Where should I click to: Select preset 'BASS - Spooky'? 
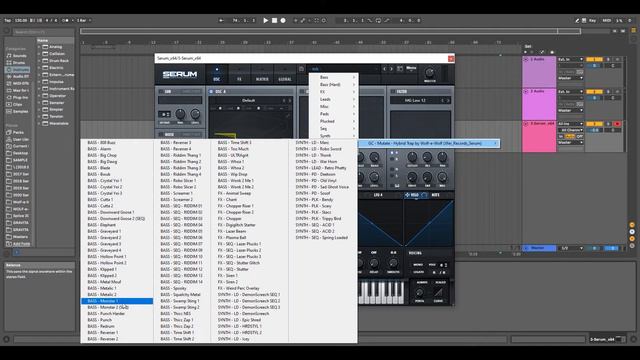[x=173, y=288]
